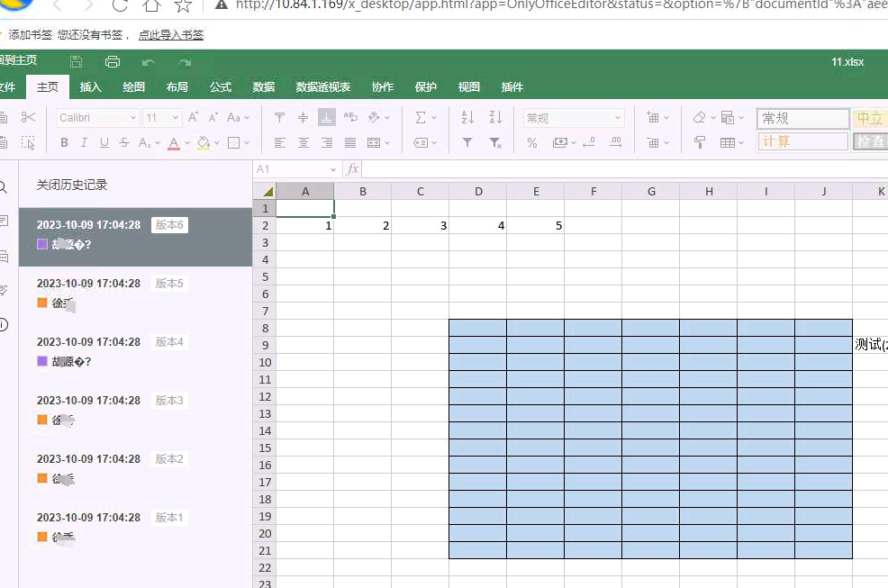
Task: Align cell content to top
Action: (279, 117)
